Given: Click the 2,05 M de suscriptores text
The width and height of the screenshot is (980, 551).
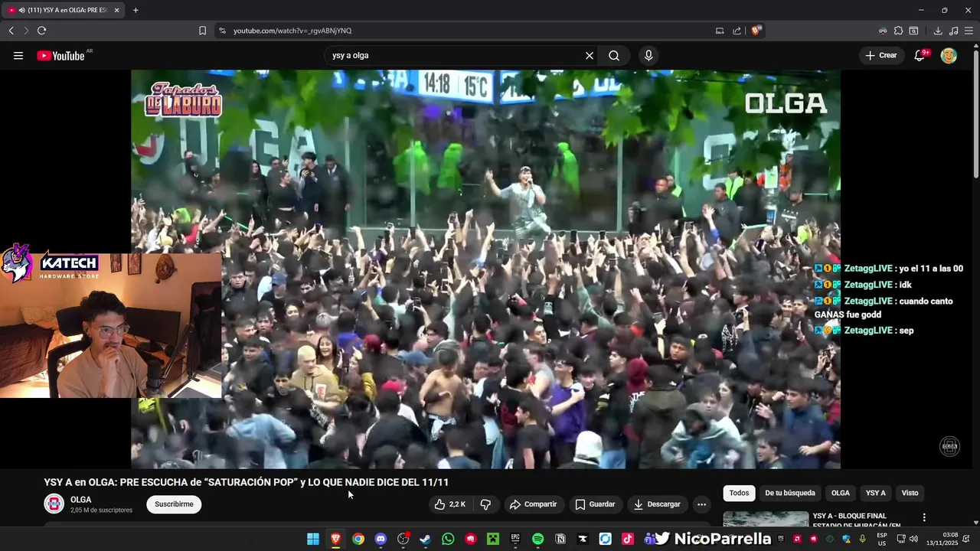Looking at the screenshot, I should pyautogui.click(x=101, y=510).
